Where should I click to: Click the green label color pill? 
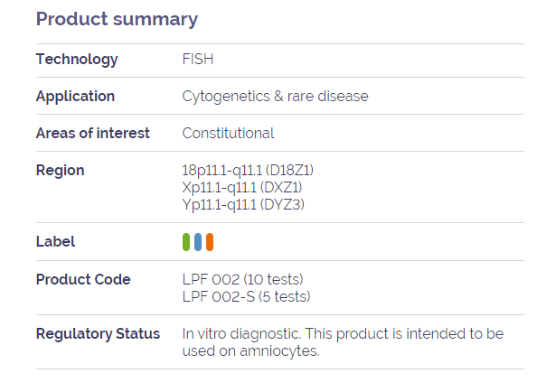click(186, 242)
